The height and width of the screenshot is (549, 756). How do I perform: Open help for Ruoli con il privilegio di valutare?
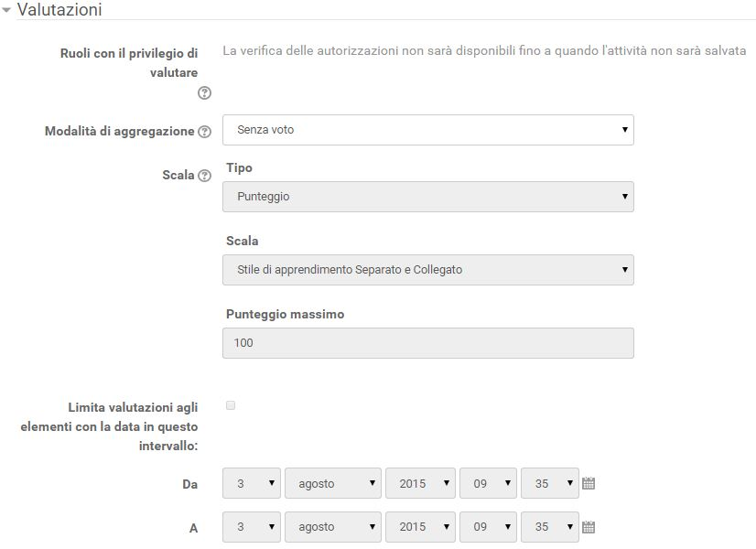pos(204,92)
